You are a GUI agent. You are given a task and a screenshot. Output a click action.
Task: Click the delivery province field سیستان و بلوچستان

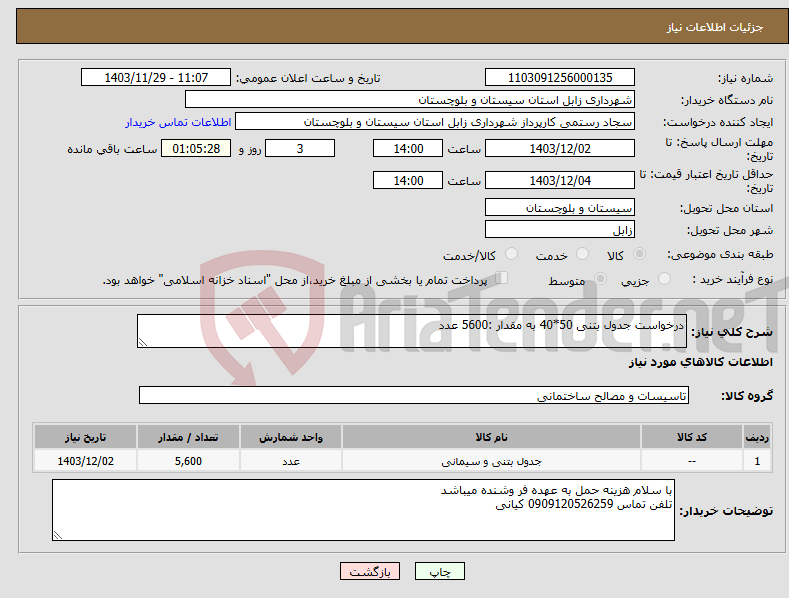coord(560,207)
